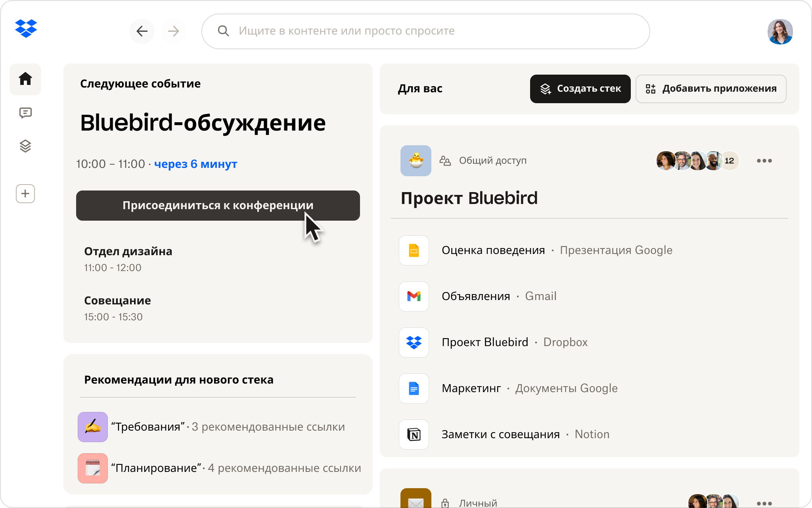Click the plus button in the sidebar
This screenshot has width=812, height=508.
point(25,194)
